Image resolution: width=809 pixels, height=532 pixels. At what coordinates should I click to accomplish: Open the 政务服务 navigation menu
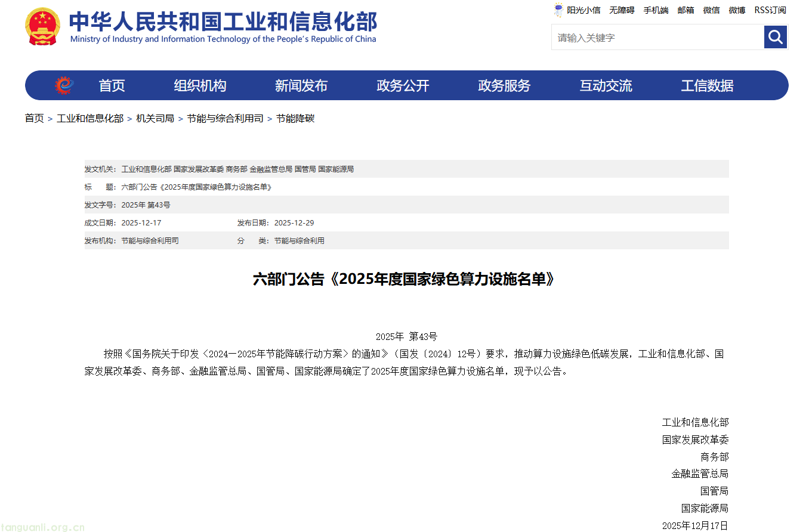(504, 85)
